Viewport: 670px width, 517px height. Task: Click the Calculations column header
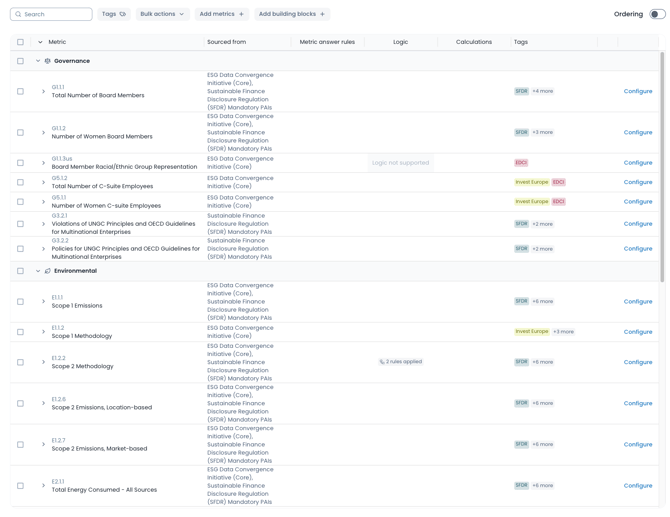[x=473, y=42]
